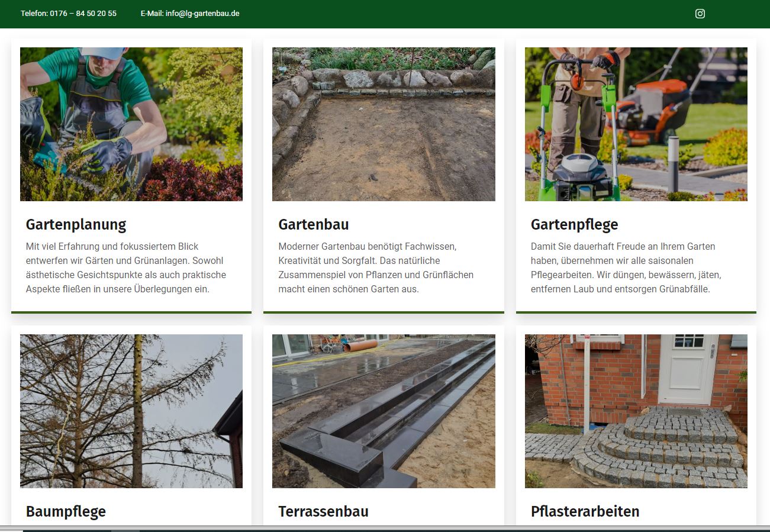Viewport: 770px width, 532px height.
Task: Click the green underline of Gartenbau card
Action: coord(384,312)
